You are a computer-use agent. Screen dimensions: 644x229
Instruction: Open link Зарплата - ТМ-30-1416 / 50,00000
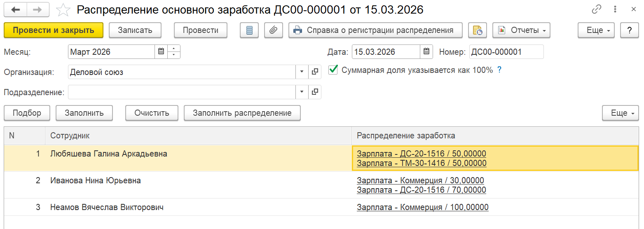pos(422,163)
